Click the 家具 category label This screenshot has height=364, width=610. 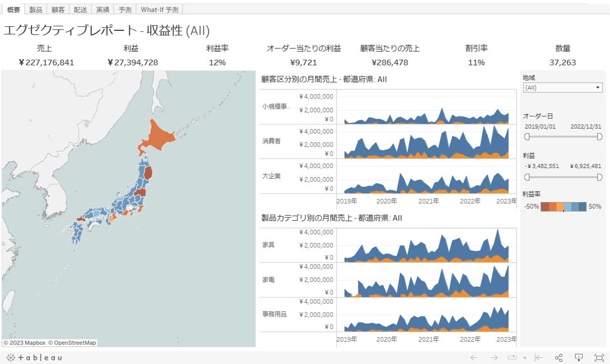point(268,245)
